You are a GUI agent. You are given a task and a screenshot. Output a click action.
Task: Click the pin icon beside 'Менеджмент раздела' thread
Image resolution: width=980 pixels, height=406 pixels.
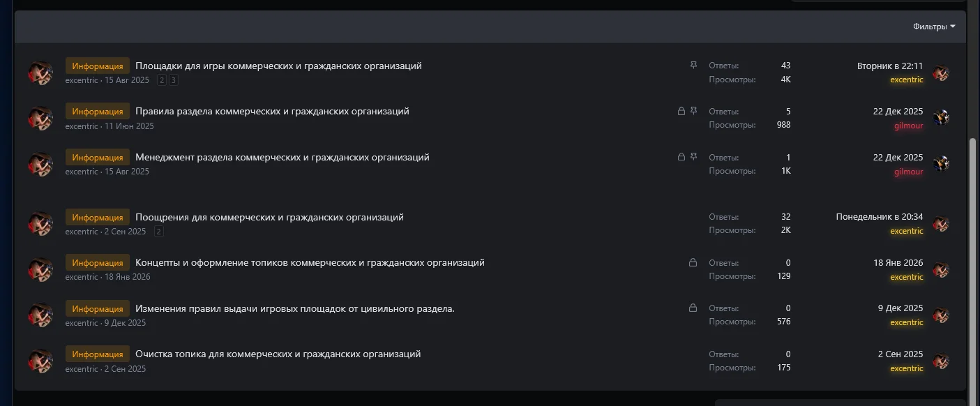(x=693, y=157)
